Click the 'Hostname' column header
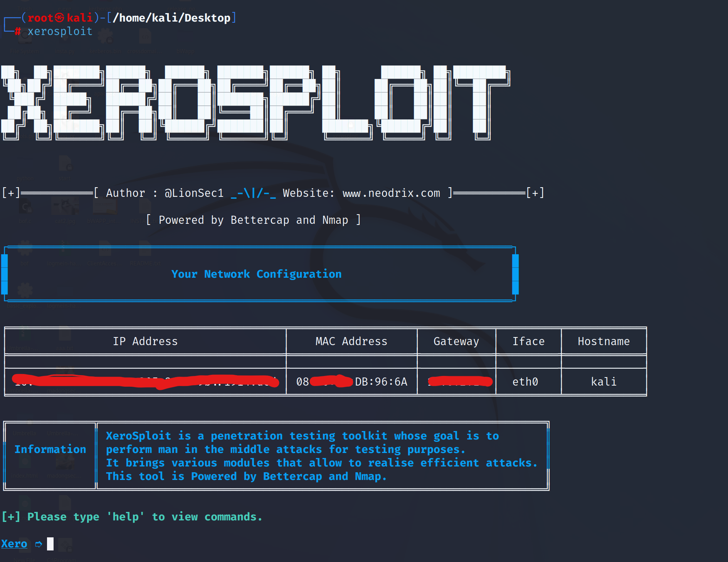Viewport: 728px width, 562px height. point(604,341)
